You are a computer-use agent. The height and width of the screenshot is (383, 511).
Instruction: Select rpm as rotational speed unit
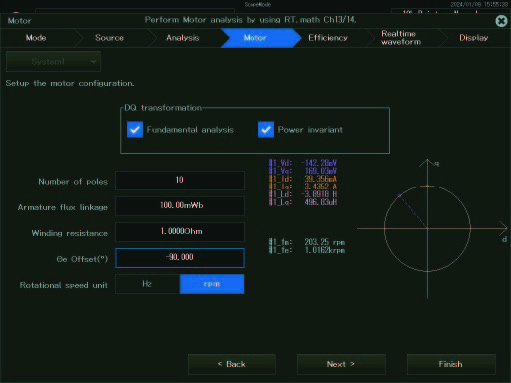point(212,284)
